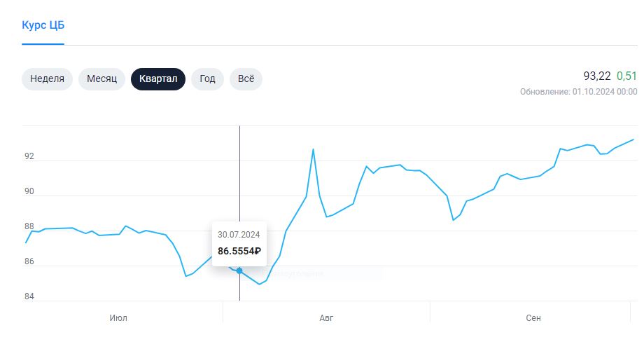Click the current rate value 93,22

point(597,76)
